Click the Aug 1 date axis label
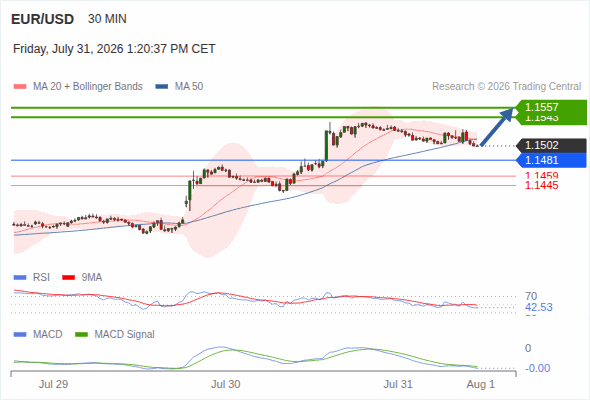Image resolution: width=590 pixels, height=400 pixels. pos(481,385)
